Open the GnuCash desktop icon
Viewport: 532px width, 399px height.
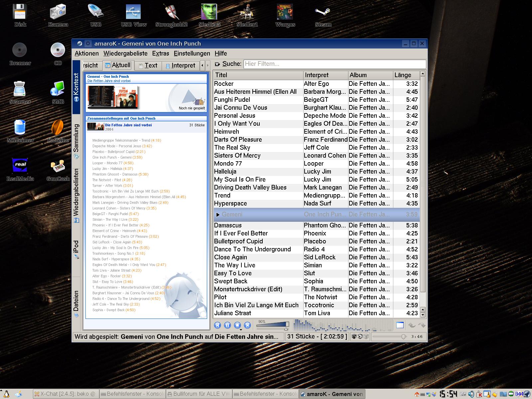coord(58,170)
